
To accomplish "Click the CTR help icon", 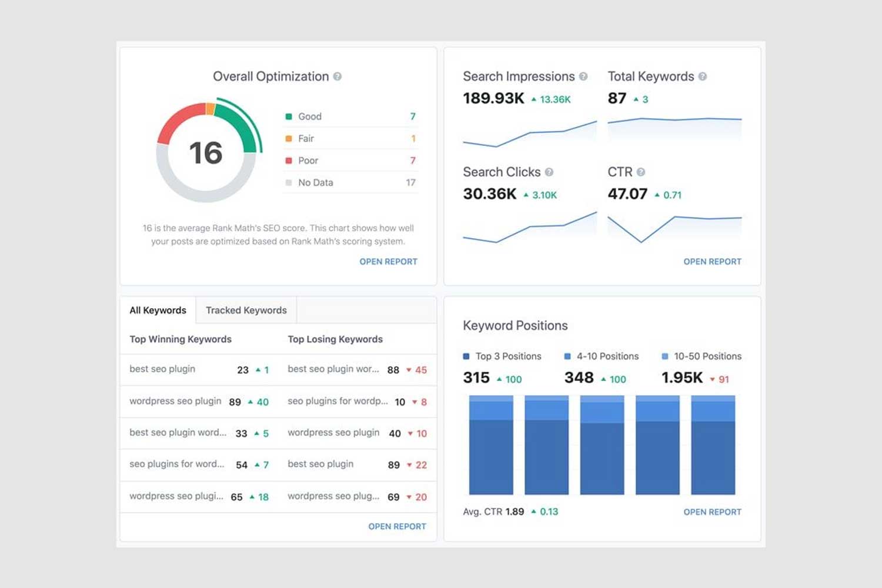I will pyautogui.click(x=641, y=172).
